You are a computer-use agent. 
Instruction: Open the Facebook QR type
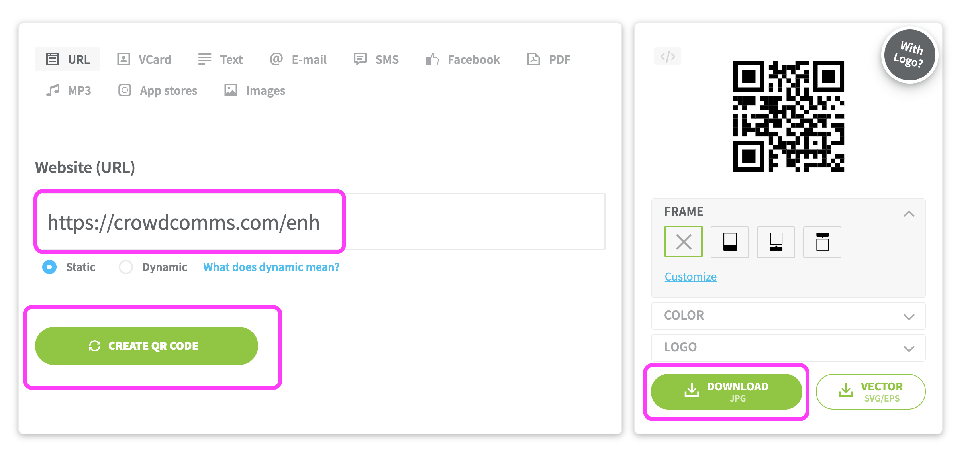click(463, 59)
